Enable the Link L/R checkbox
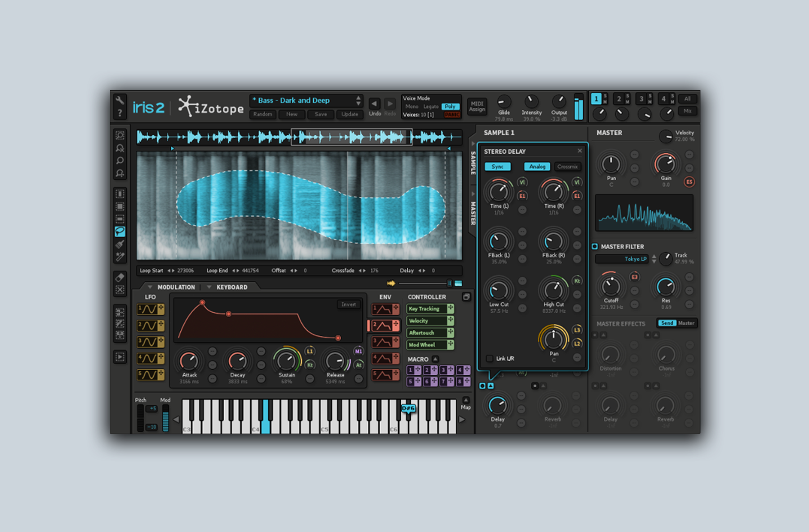809x532 pixels. (489, 359)
